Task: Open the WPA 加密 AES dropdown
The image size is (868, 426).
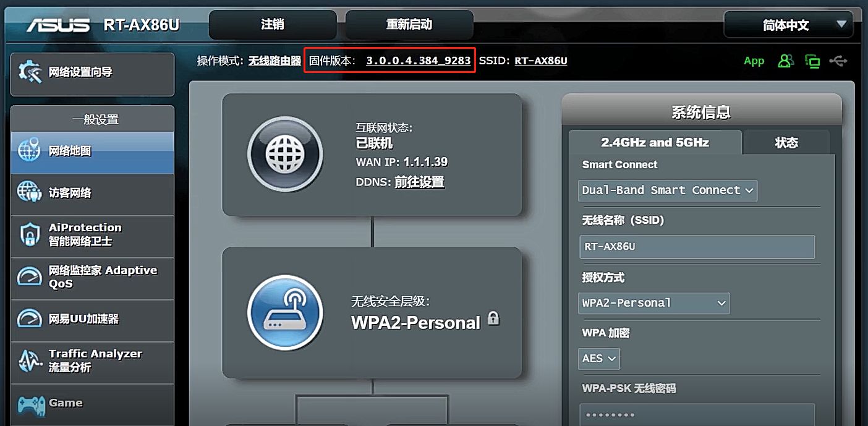Action: tap(599, 359)
